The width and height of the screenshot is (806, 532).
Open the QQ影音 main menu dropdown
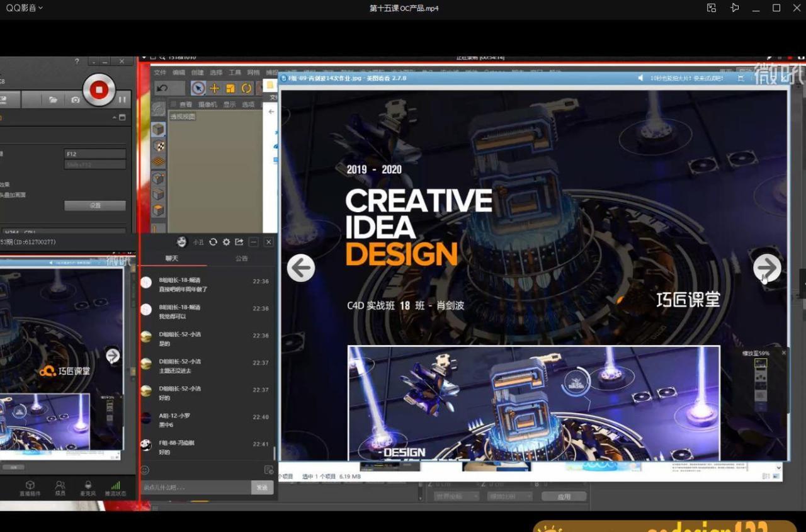click(x=25, y=8)
